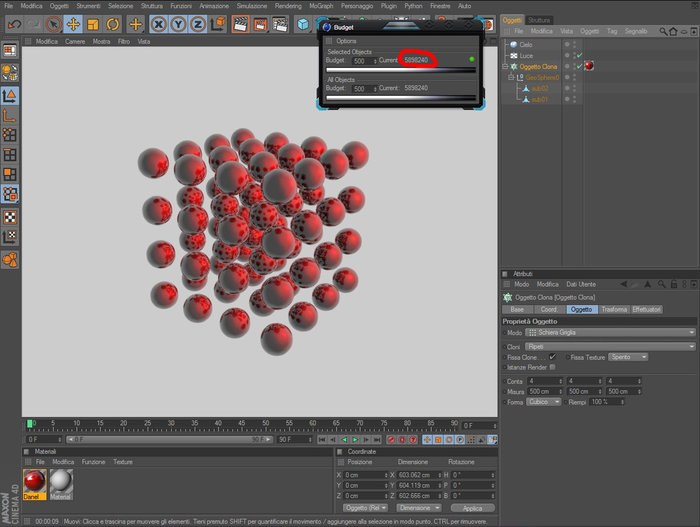700x527 pixels.
Task: Click the red material tag on Oggetto Clona
Action: (589, 66)
